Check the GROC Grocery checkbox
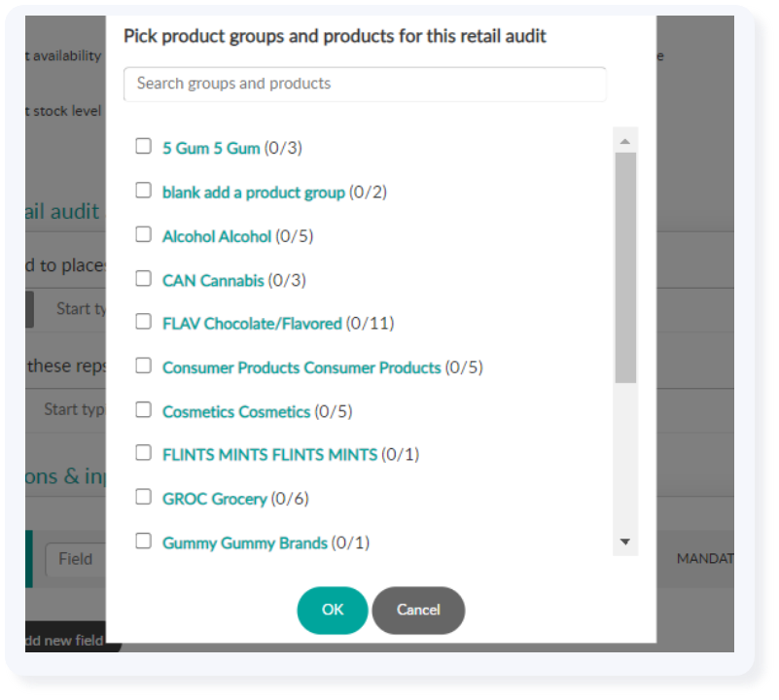This screenshot has width=779, height=700. pyautogui.click(x=144, y=496)
